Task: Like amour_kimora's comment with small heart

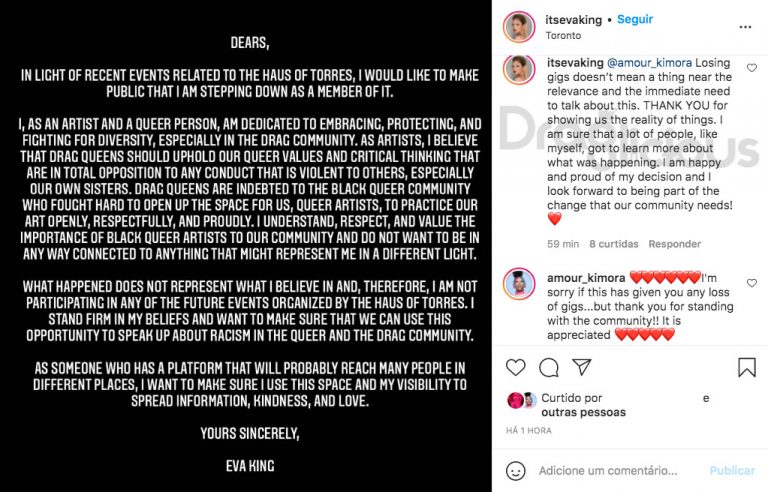Action: click(751, 283)
